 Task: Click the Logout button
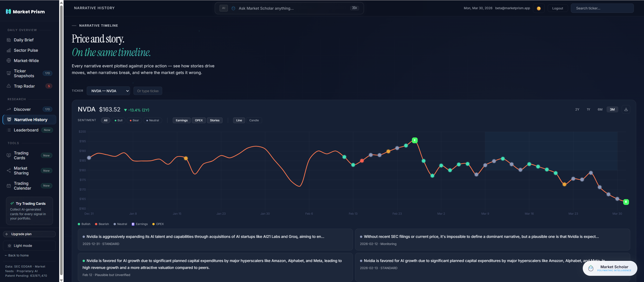click(x=558, y=8)
